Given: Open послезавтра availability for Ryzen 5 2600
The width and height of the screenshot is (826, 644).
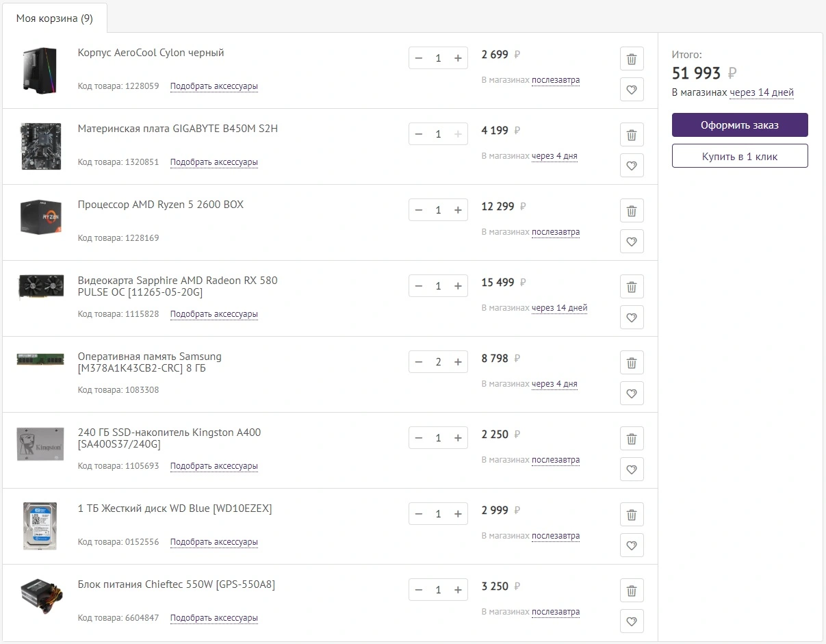Looking at the screenshot, I should (556, 232).
